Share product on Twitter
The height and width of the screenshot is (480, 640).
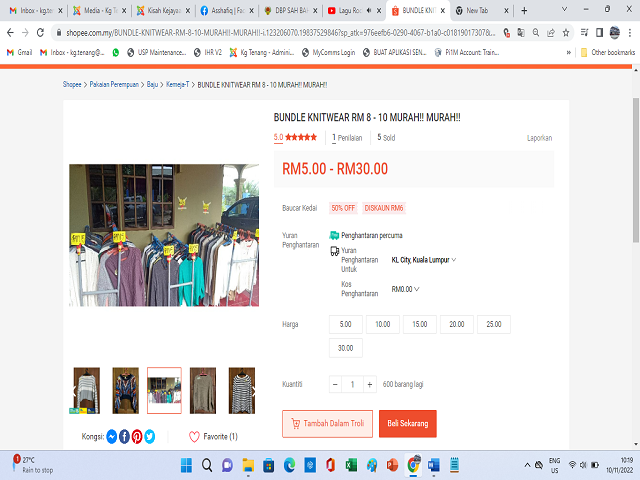point(150,436)
